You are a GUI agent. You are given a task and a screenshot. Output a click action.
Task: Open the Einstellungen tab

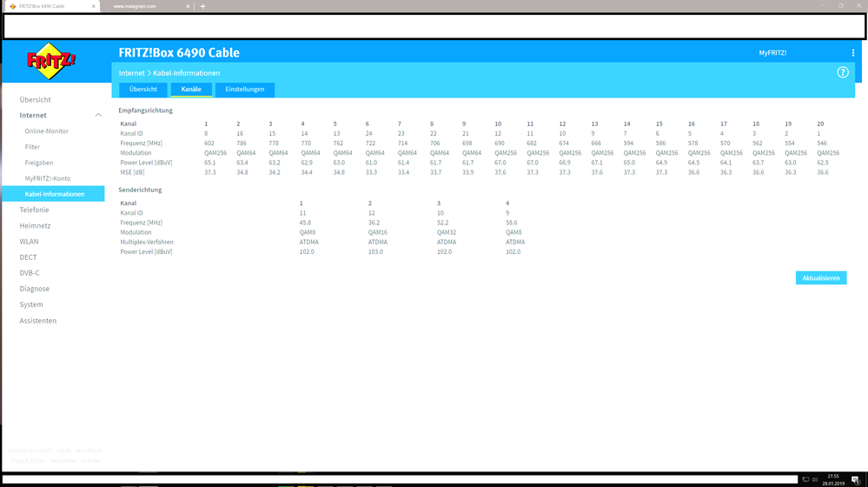tap(245, 90)
